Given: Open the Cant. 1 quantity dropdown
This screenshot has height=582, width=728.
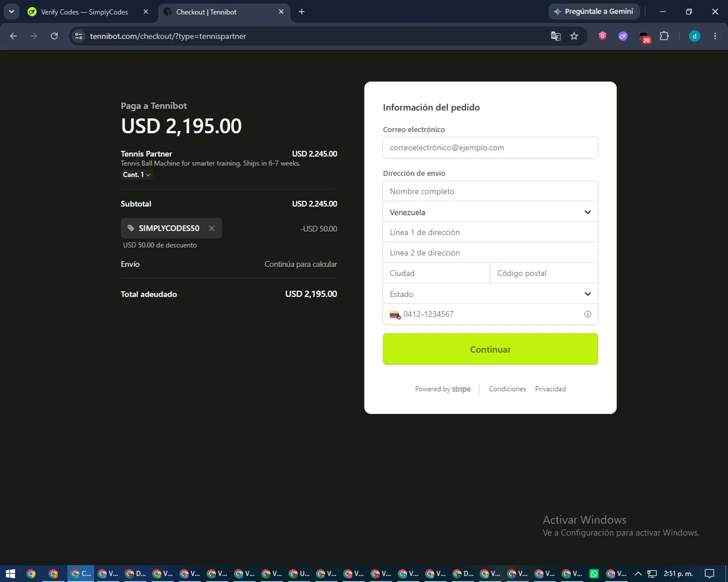Looking at the screenshot, I should click(136, 175).
